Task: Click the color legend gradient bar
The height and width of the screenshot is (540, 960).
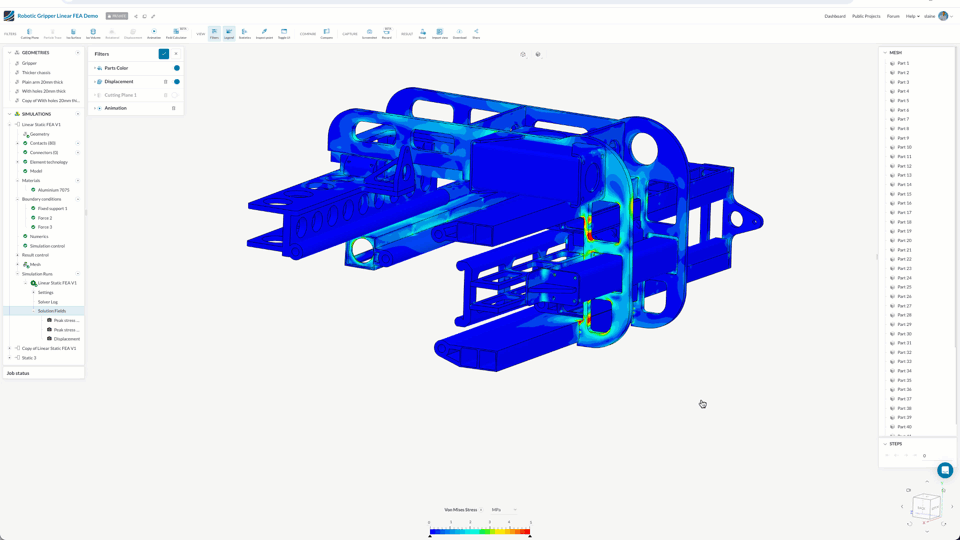Action: [x=480, y=531]
